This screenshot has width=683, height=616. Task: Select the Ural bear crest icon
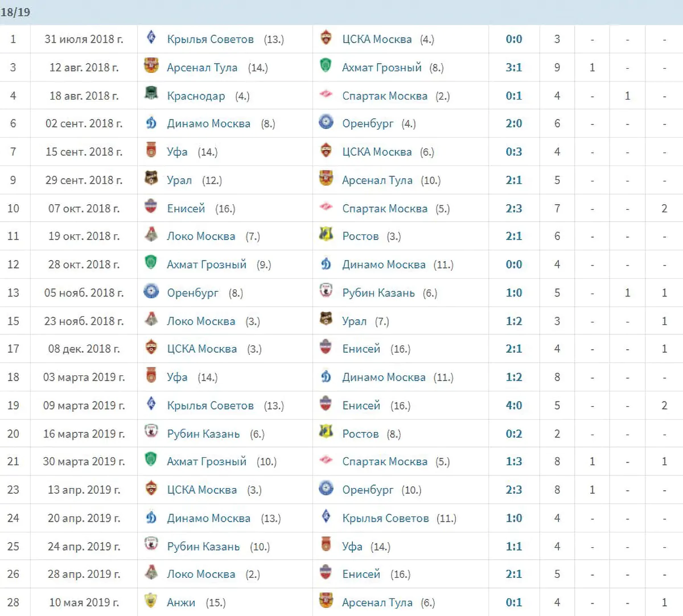[x=150, y=180]
